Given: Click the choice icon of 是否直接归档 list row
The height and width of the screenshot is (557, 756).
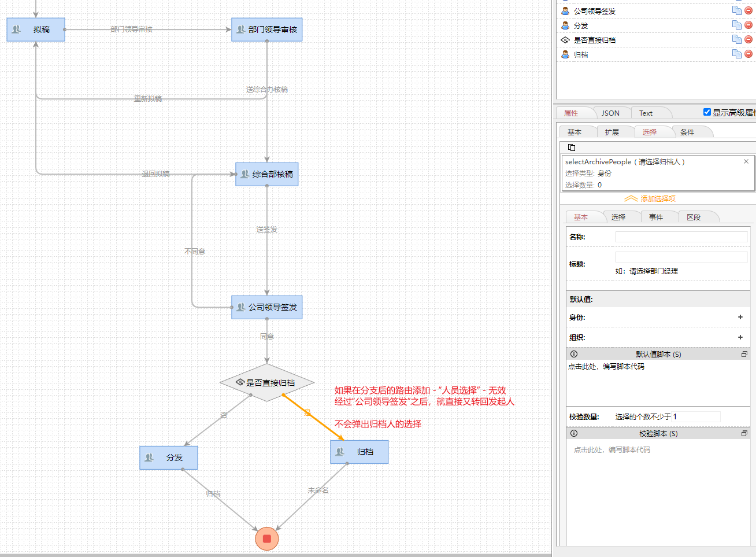Looking at the screenshot, I should (565, 40).
